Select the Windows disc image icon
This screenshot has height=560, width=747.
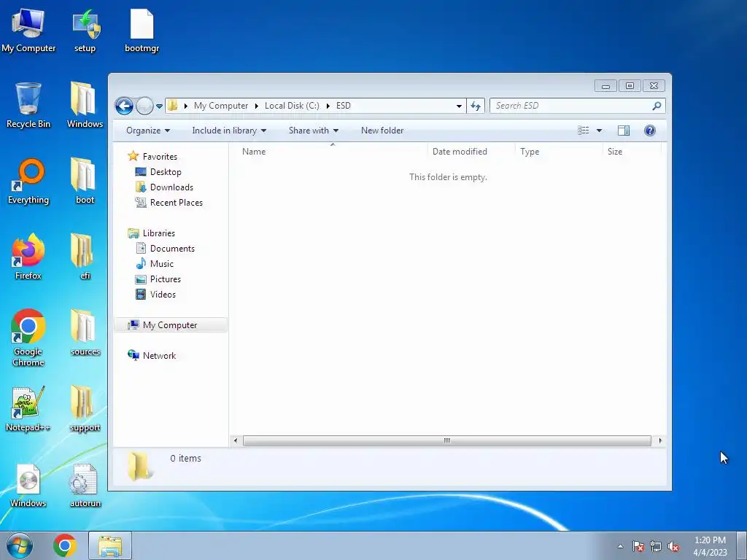point(28,486)
